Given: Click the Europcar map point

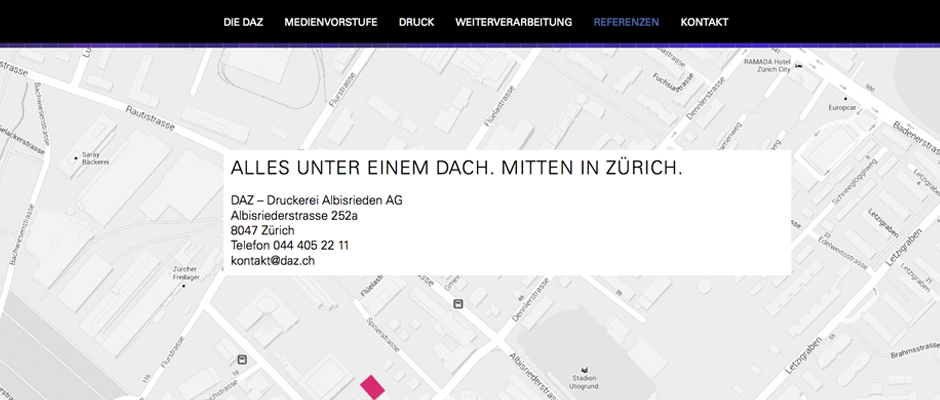Looking at the screenshot, I should point(845,98).
